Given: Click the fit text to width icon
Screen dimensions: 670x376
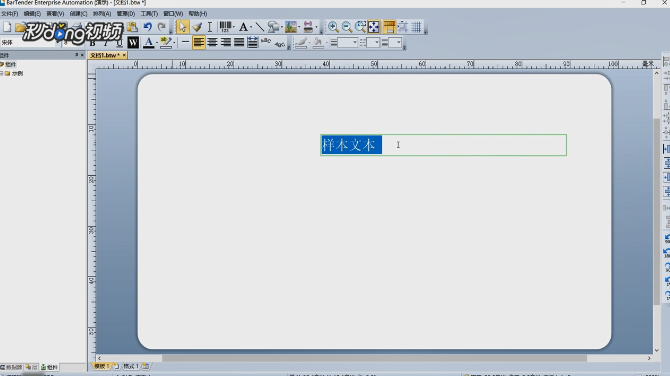Looking at the screenshot, I should [x=253, y=42].
